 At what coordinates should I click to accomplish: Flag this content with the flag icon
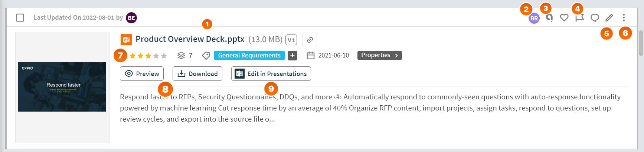pos(579,18)
